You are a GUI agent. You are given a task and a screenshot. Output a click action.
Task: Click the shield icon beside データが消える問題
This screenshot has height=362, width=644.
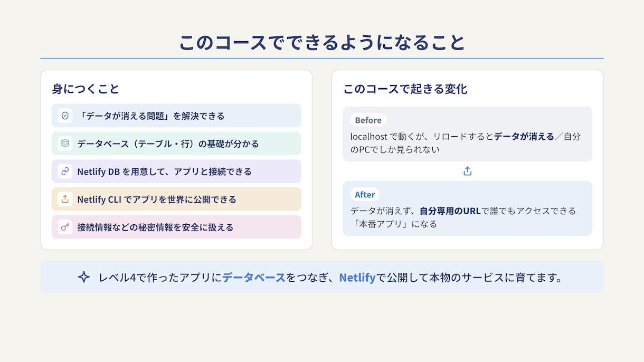tap(65, 116)
